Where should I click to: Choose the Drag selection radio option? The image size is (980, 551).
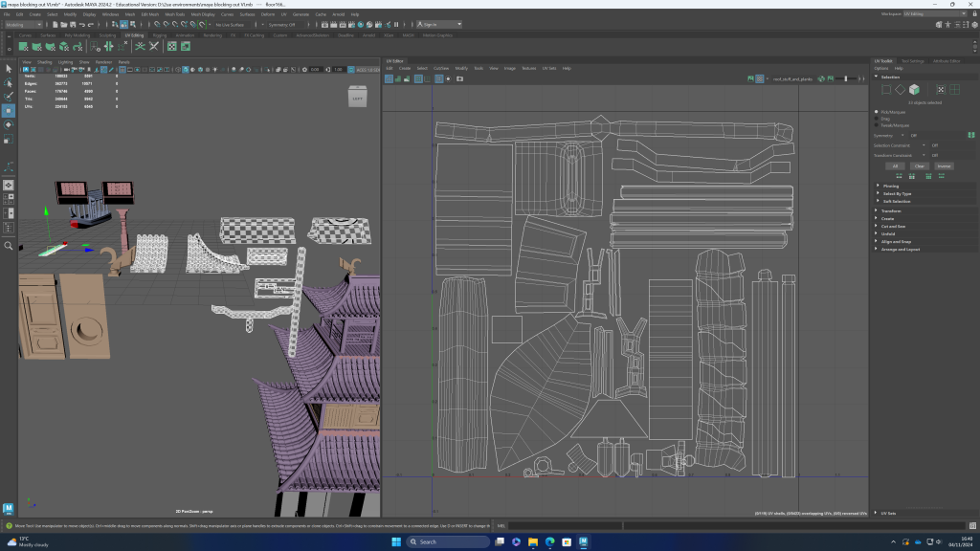click(x=877, y=119)
